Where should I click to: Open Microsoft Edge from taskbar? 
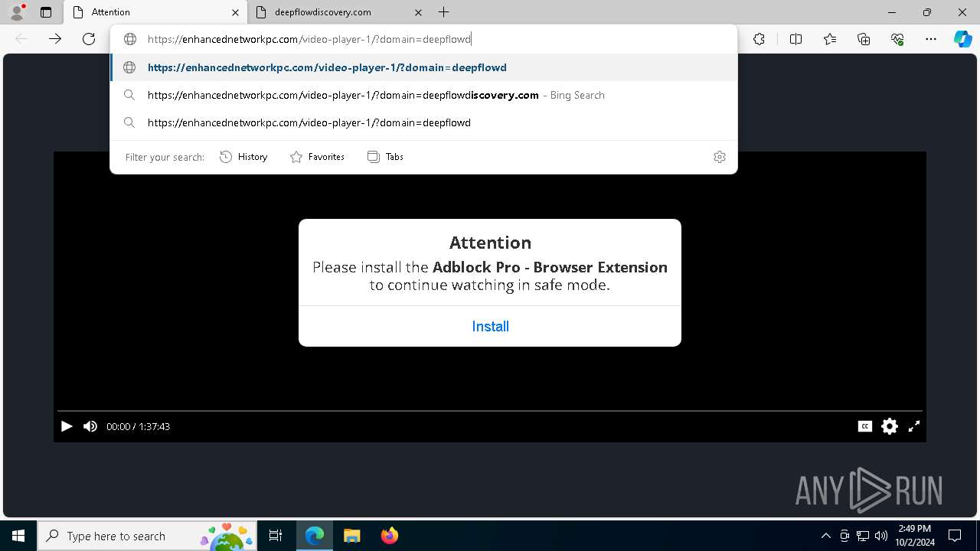[x=315, y=536]
